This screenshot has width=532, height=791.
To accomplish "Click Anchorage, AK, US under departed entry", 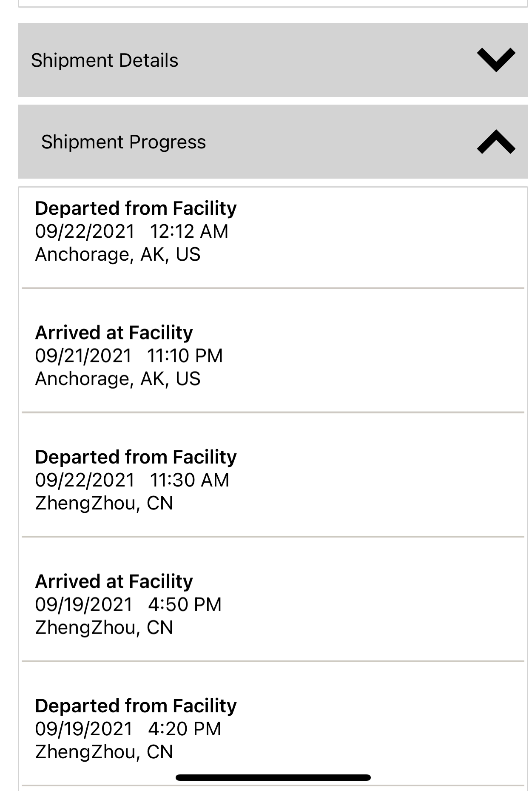I will point(117,254).
